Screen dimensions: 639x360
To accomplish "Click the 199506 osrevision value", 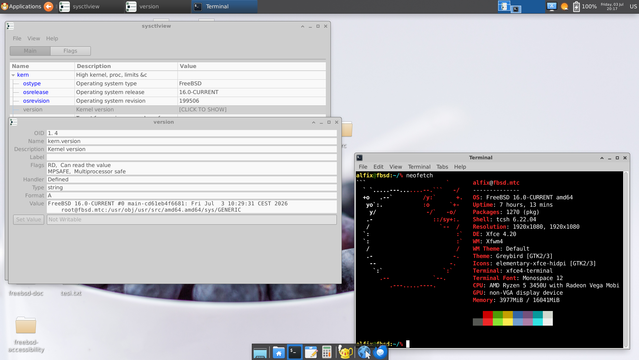I will (x=189, y=101).
